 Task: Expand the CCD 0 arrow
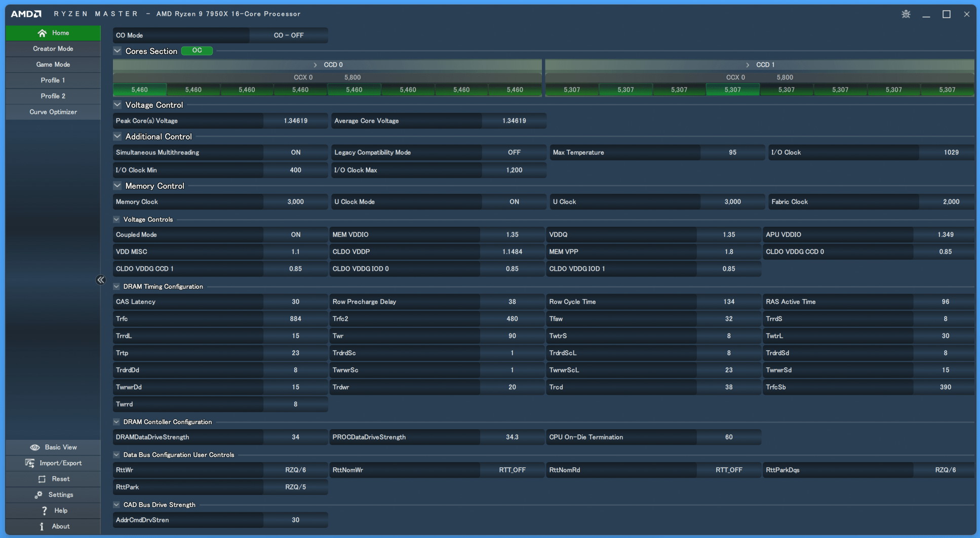tap(315, 65)
